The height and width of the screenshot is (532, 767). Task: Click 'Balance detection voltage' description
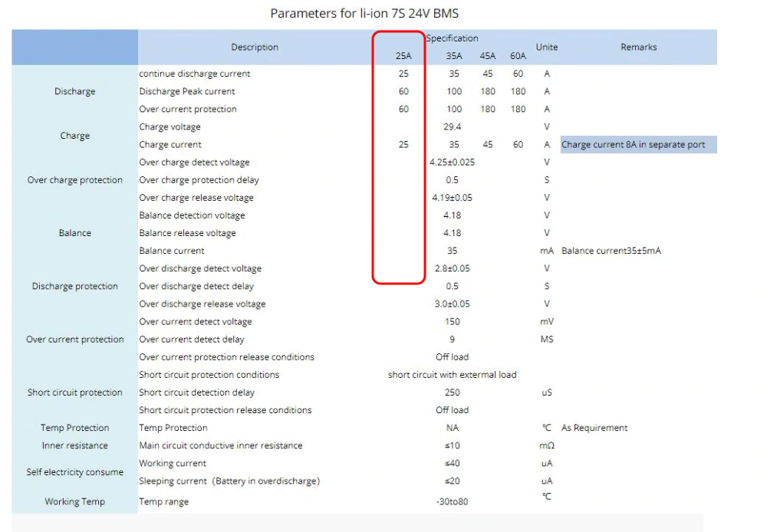[192, 215]
